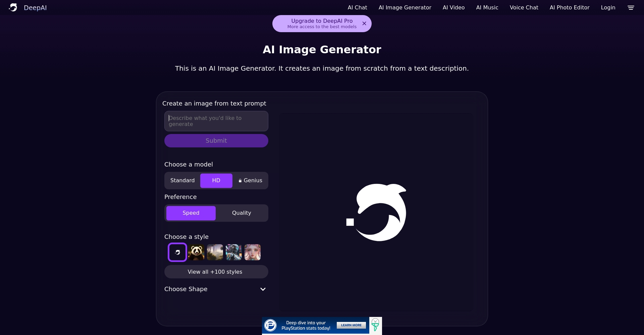Click LEARN MORE in the PlayStation ad
Viewport: 644px width, 335px height.
pyautogui.click(x=351, y=325)
